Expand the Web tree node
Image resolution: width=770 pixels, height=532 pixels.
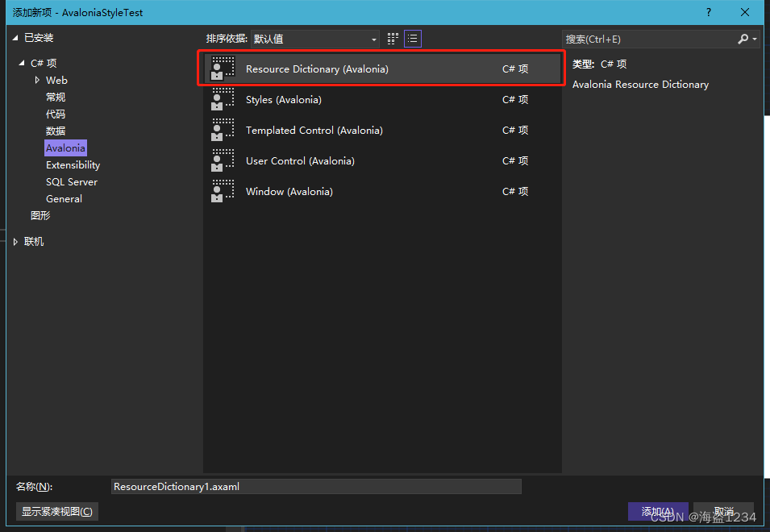[37, 80]
